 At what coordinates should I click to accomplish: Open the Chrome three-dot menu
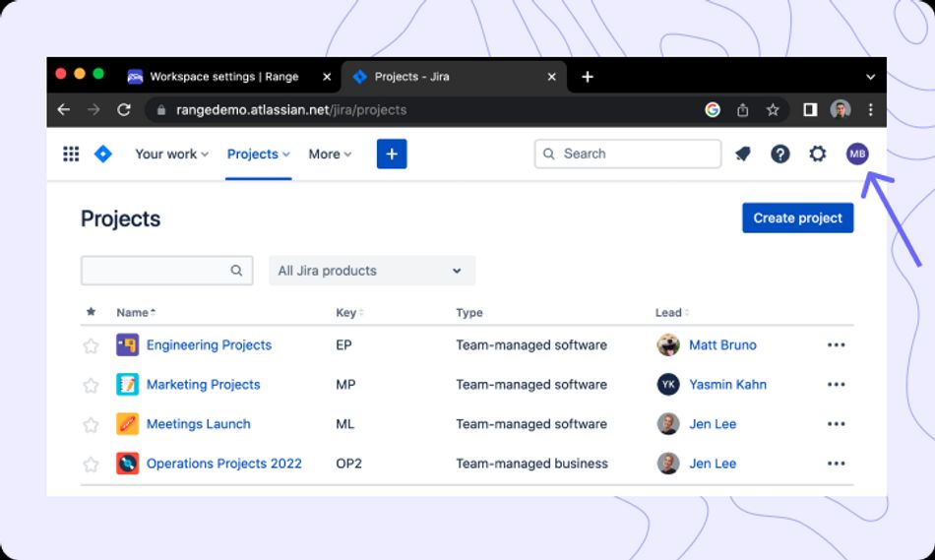pyautogui.click(x=871, y=109)
